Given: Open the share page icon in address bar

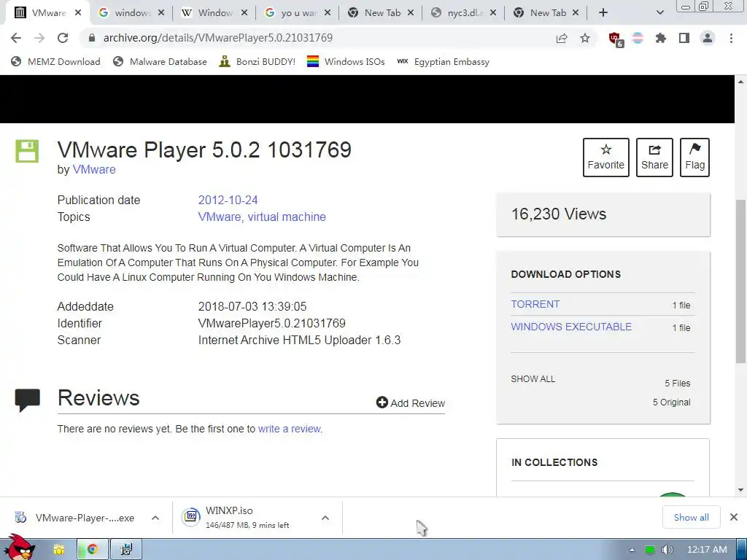Looking at the screenshot, I should coord(562,38).
